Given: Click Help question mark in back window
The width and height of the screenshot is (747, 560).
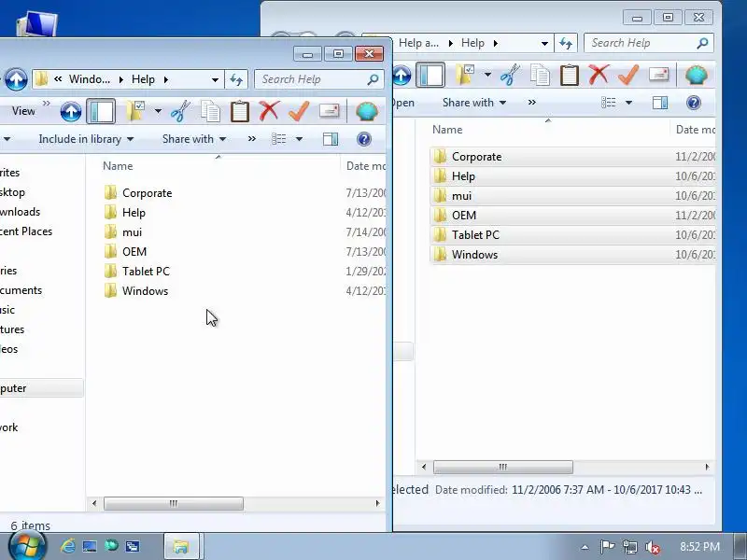Looking at the screenshot, I should [x=694, y=103].
